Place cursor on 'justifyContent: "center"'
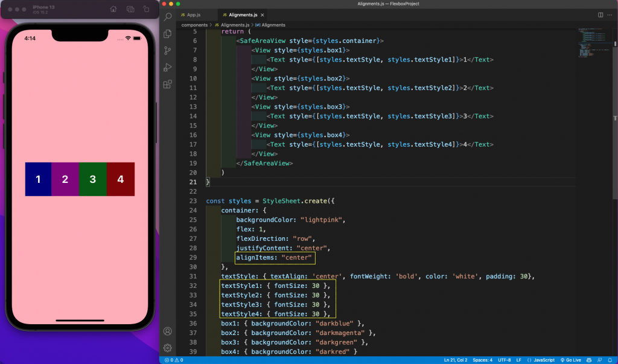This screenshot has height=364, width=618. tap(283, 249)
